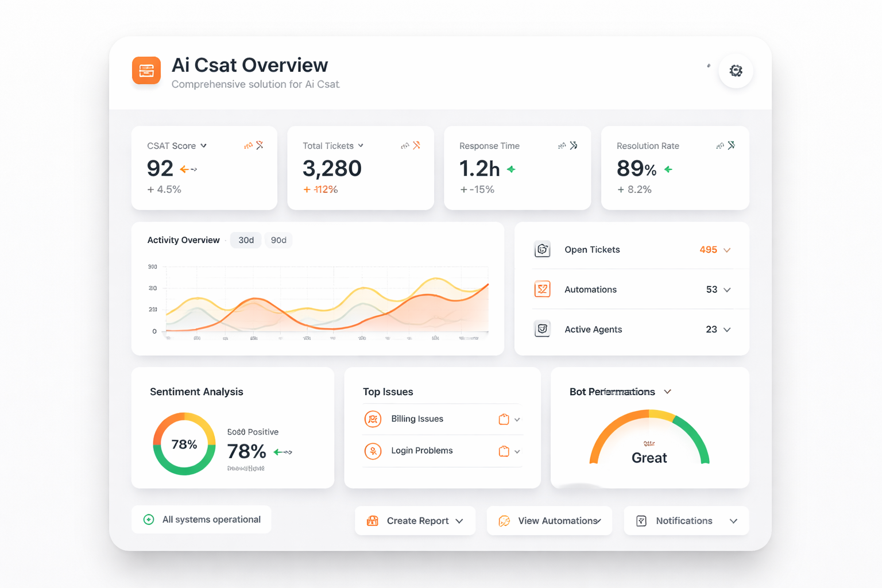Click the Automations row icon
Image resolution: width=882 pixels, height=588 pixels.
click(542, 289)
